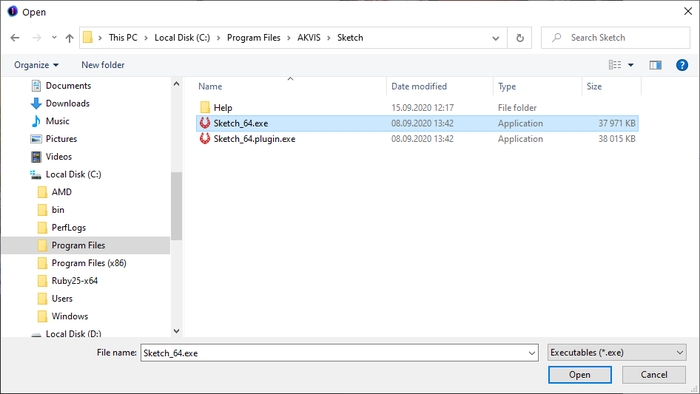Image resolution: width=700 pixels, height=394 pixels.
Task: Click the Videos film icon in the navigation pane
Action: pos(36,157)
